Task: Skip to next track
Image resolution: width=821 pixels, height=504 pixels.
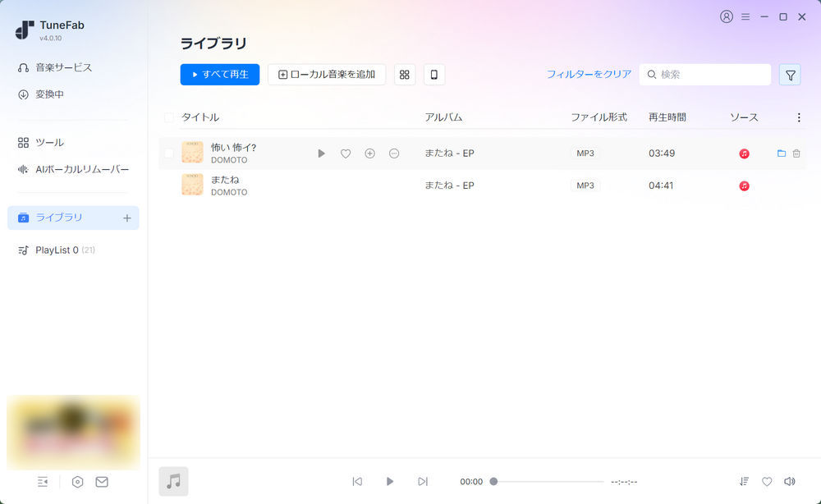Action: (423, 482)
